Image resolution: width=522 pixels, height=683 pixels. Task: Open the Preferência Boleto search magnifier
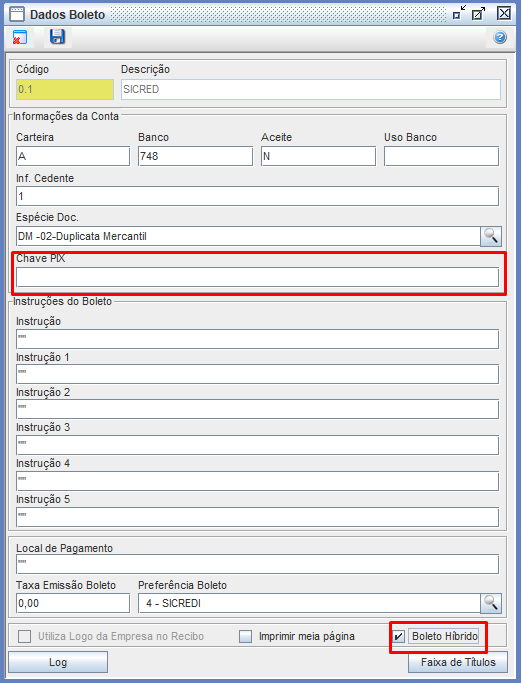(491, 603)
